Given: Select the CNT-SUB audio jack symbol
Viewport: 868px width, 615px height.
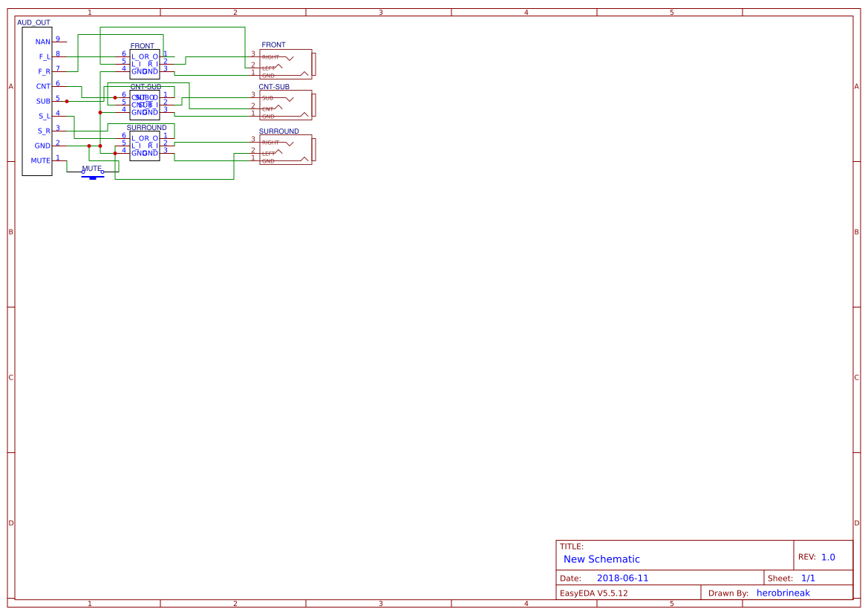Looking at the screenshot, I should (x=287, y=105).
